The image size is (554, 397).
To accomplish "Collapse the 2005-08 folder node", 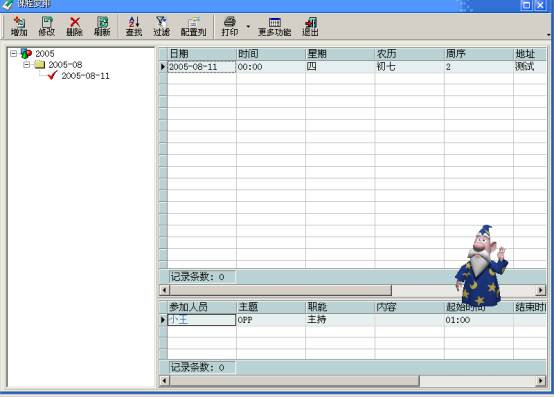I will click(26, 65).
